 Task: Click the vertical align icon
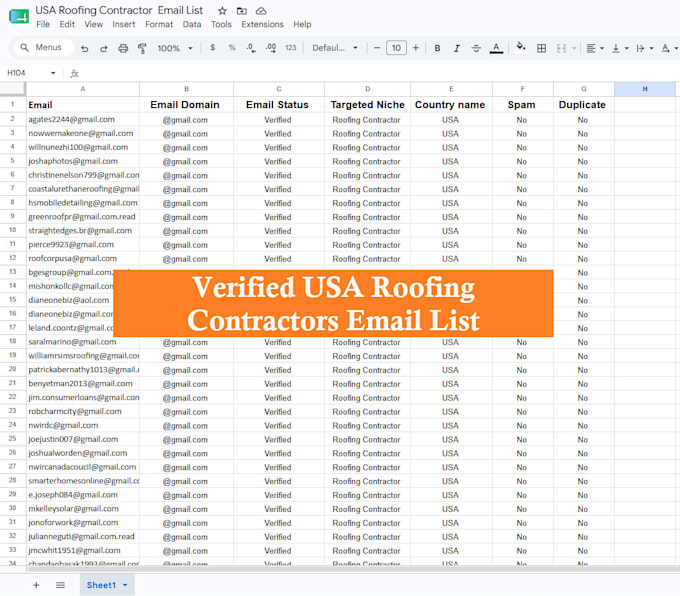point(615,48)
